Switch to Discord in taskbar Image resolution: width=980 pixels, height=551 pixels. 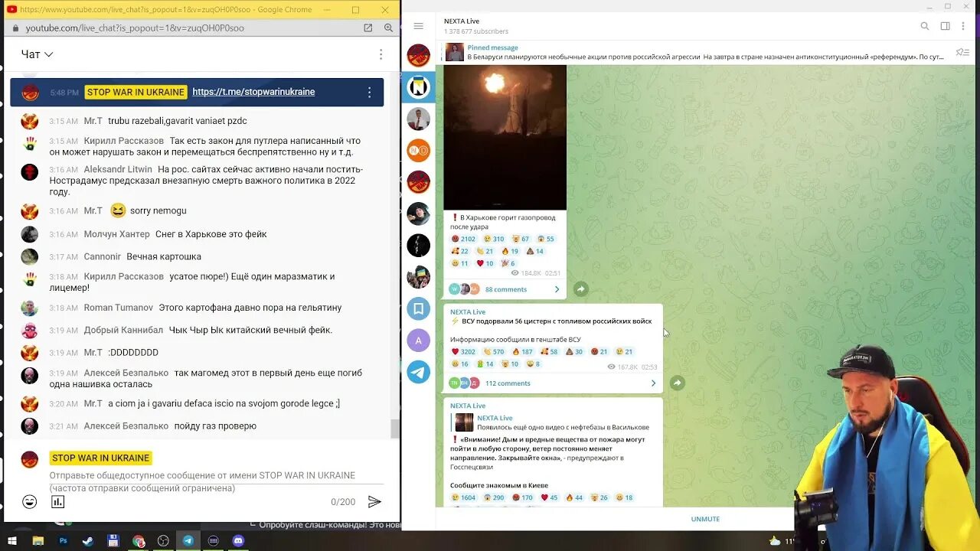(238, 541)
